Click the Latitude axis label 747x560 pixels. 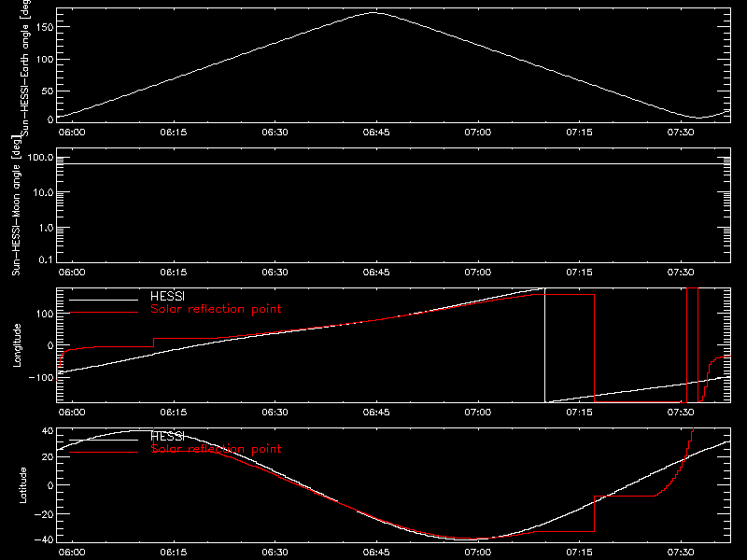click(22, 485)
